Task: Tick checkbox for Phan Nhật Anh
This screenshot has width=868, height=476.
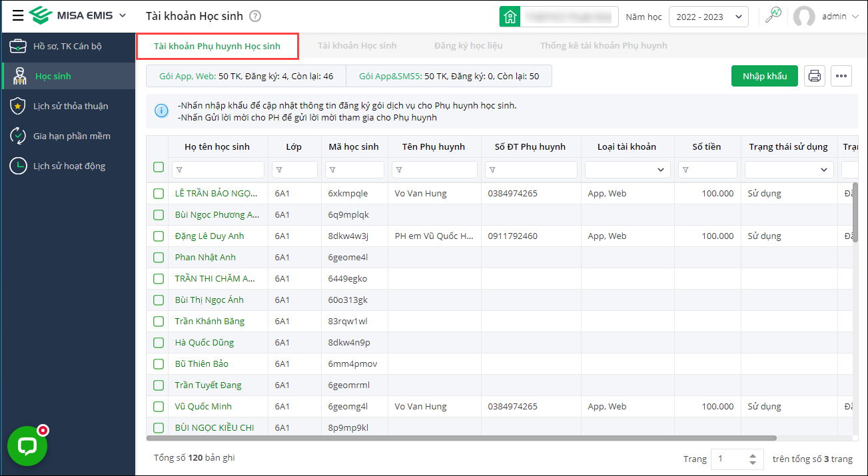Action: [159, 258]
